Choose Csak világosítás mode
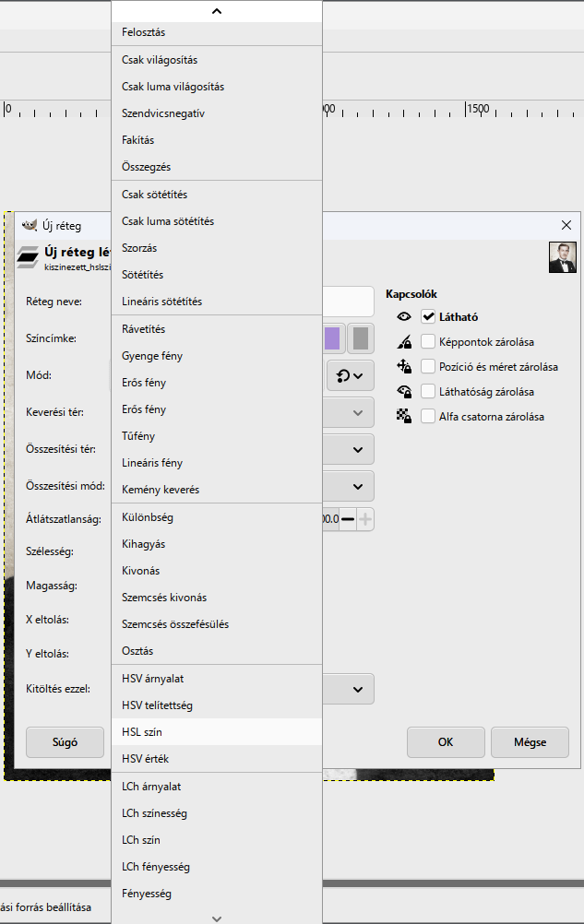Screen dimensions: 584x924 coord(217,60)
